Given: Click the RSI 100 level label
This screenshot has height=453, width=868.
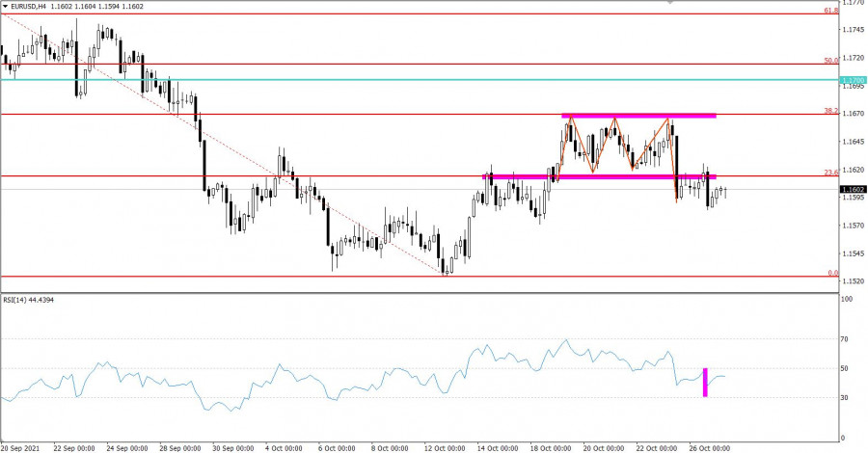Looking at the screenshot, I should (x=847, y=299).
